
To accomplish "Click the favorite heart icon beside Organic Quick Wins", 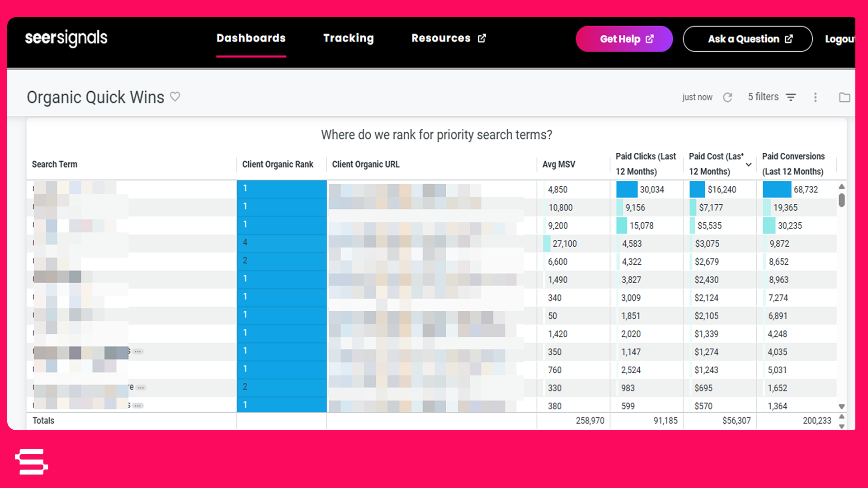I will (x=175, y=96).
